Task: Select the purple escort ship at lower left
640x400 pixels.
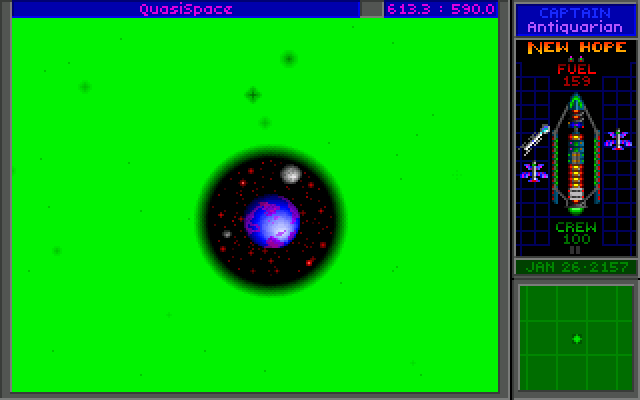Action: click(x=534, y=172)
